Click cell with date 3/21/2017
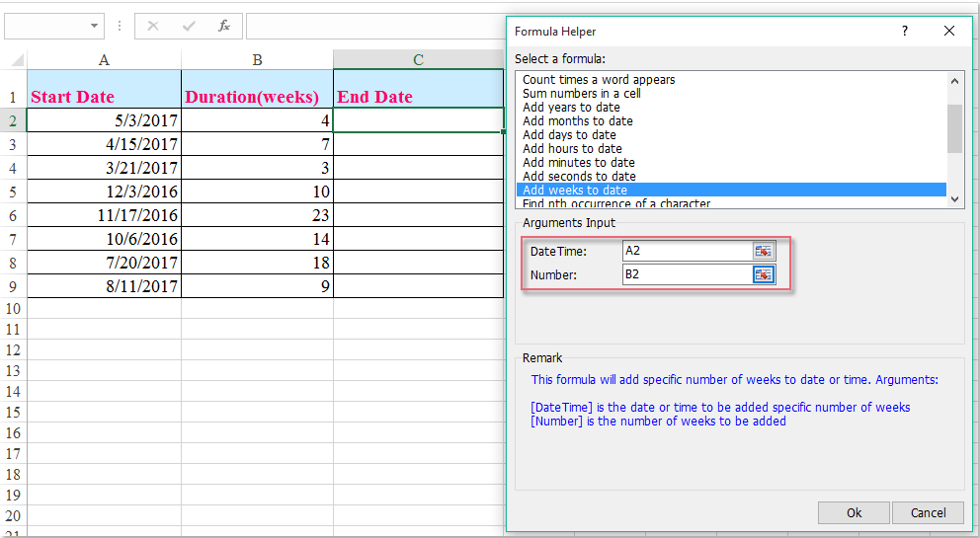 click(105, 168)
